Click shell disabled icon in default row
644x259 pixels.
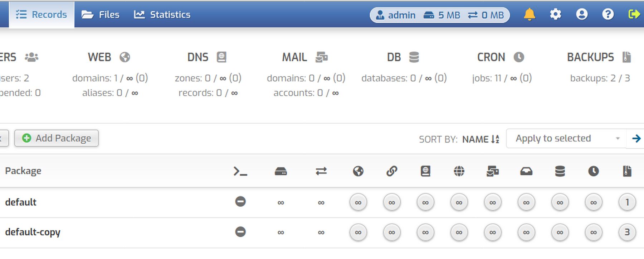(240, 202)
